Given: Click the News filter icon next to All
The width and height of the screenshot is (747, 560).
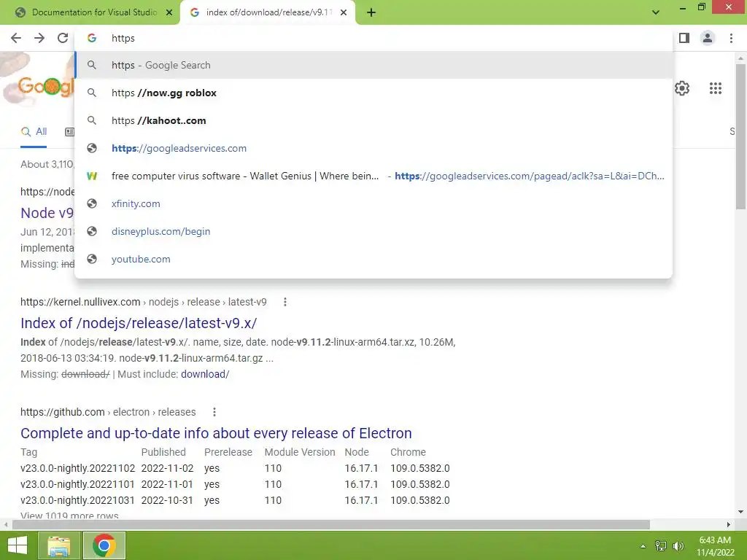Looking at the screenshot, I should (x=69, y=132).
